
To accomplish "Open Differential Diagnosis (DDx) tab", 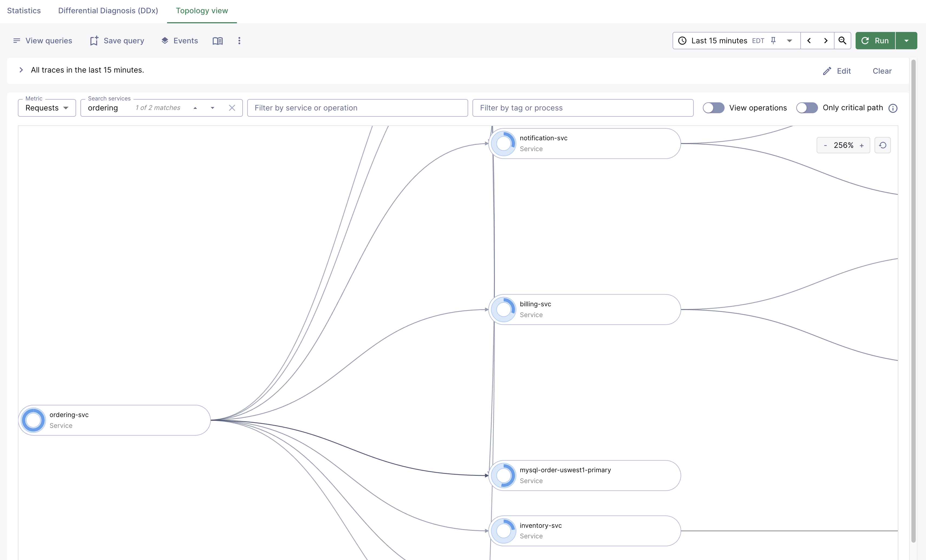I will click(108, 11).
